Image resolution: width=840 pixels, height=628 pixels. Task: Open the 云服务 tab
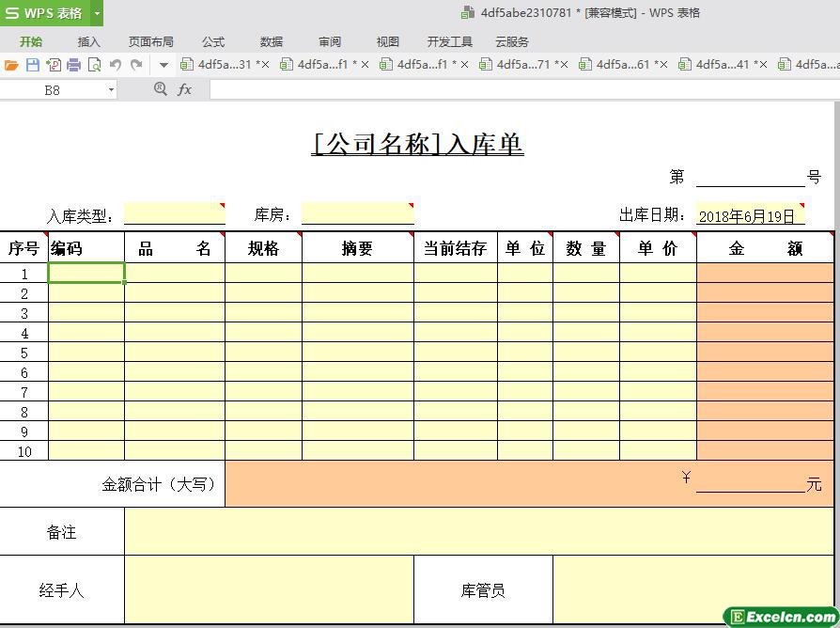click(x=511, y=41)
